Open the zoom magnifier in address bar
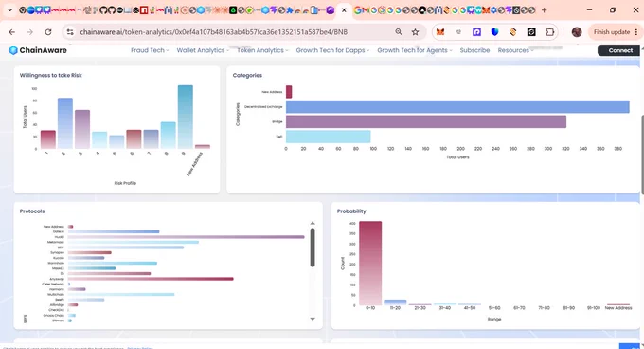This screenshot has height=349, width=644. pos(399,32)
